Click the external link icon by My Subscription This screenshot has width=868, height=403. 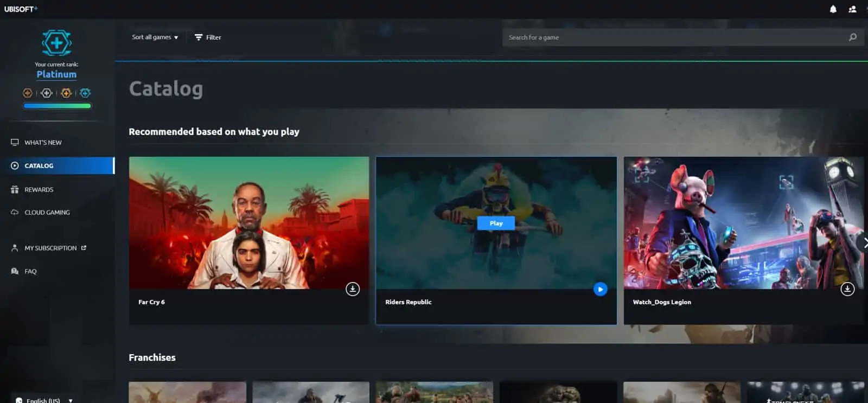[x=84, y=248]
